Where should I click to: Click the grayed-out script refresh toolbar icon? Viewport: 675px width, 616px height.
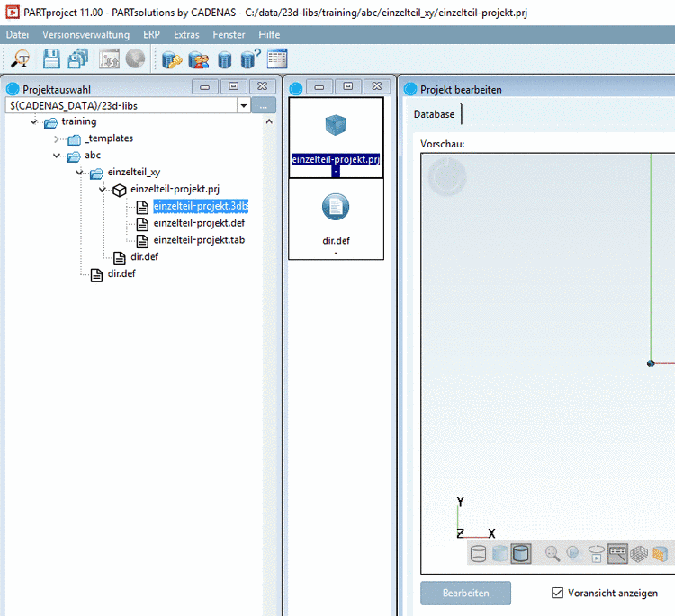[x=109, y=59]
